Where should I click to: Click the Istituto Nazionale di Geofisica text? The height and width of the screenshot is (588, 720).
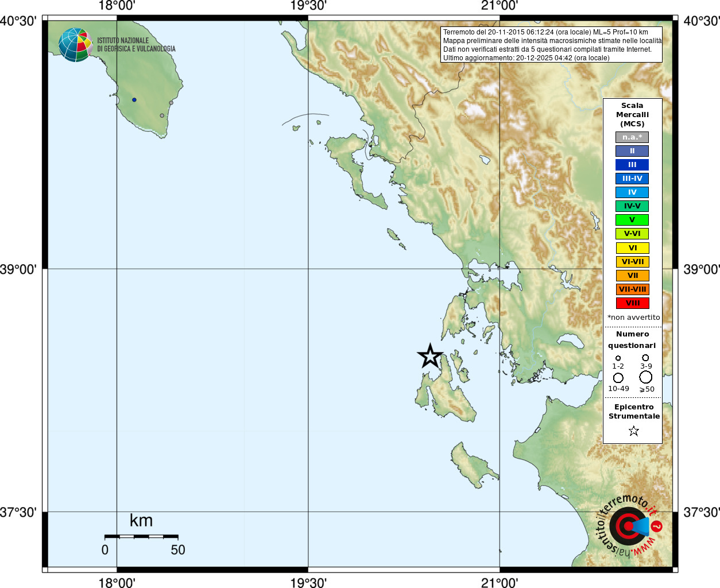pos(136,45)
